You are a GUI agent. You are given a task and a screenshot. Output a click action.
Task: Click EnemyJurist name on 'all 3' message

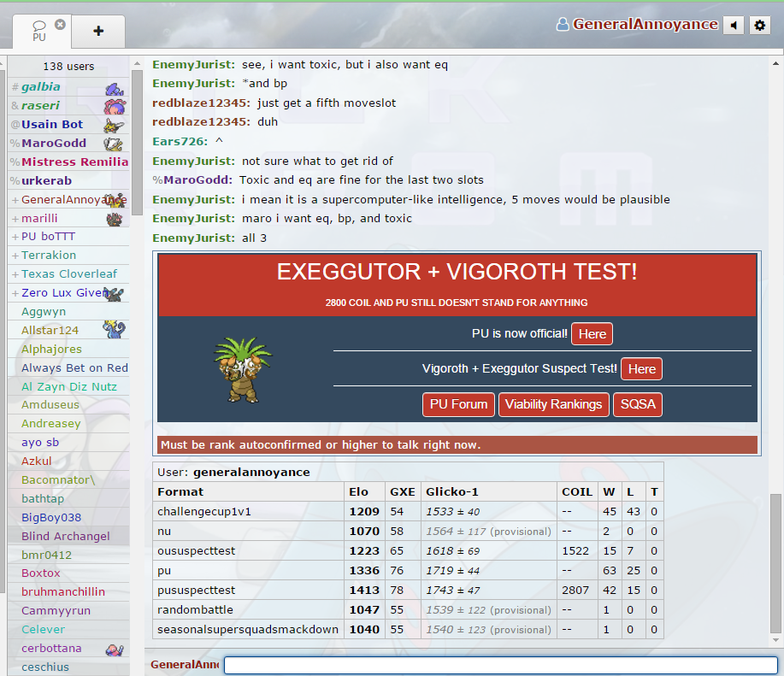click(x=193, y=238)
